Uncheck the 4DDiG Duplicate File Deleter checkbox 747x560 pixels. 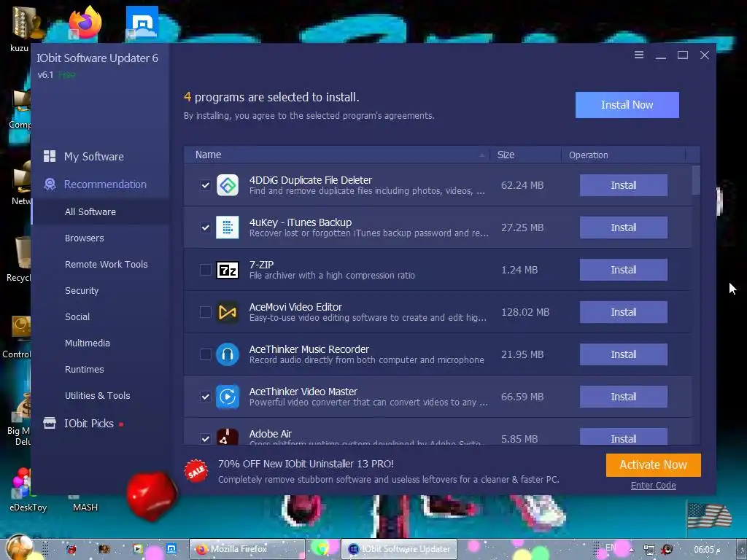[x=205, y=185]
